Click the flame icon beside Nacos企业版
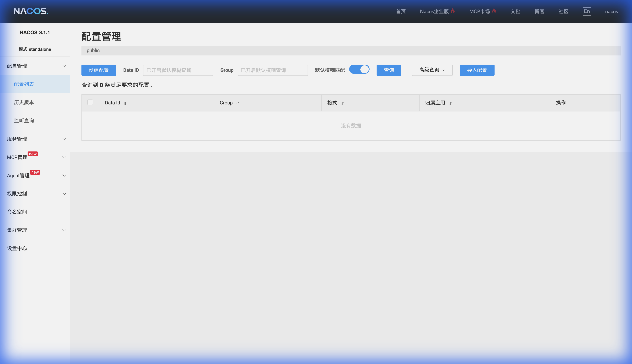632x364 pixels. tap(453, 11)
